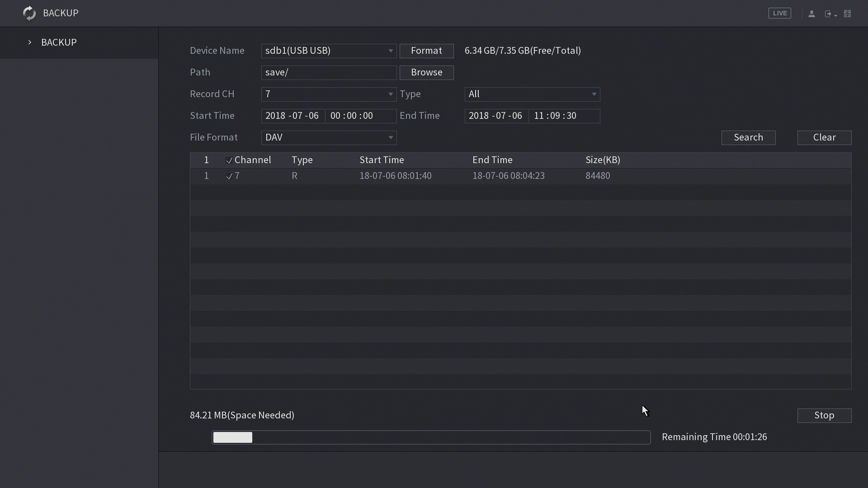The height and width of the screenshot is (488, 868).
Task: Open the Record CH dropdown
Action: 329,94
